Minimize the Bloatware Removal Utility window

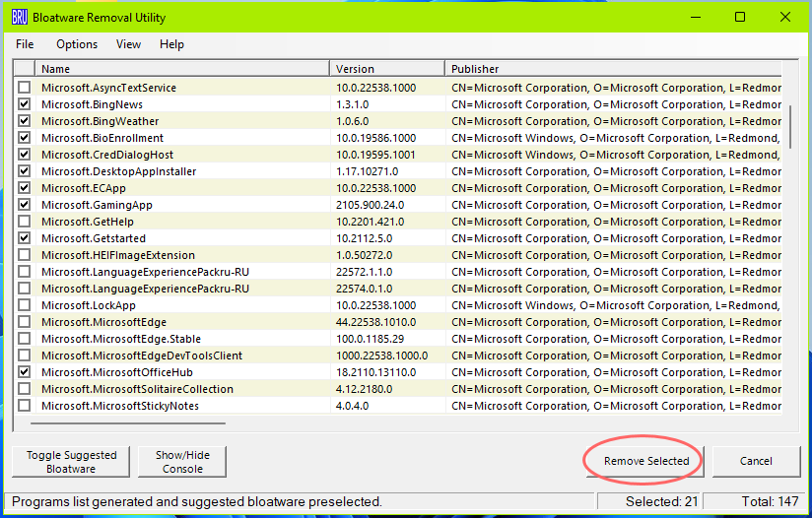click(x=696, y=17)
